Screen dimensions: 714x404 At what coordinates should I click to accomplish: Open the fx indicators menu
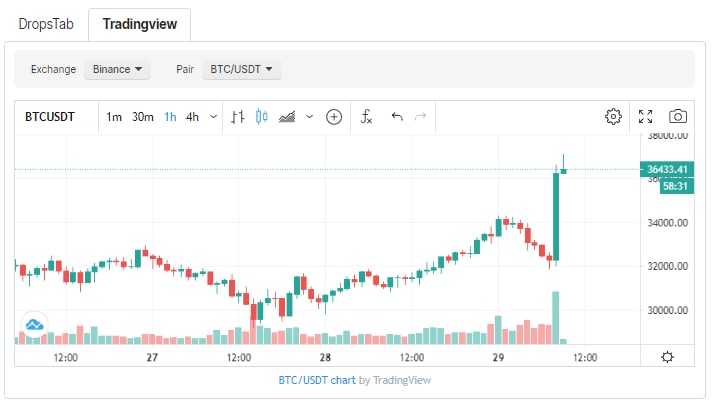367,117
